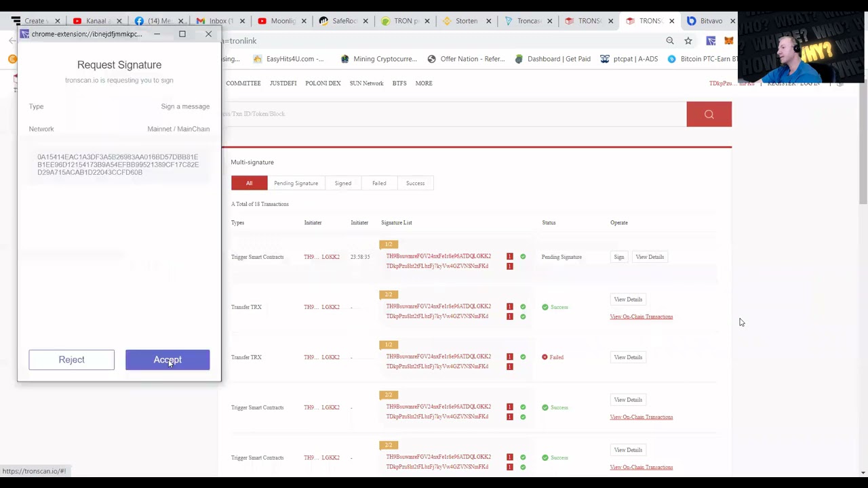
Task: Switch to the Facebook browser tab
Action: click(159, 21)
